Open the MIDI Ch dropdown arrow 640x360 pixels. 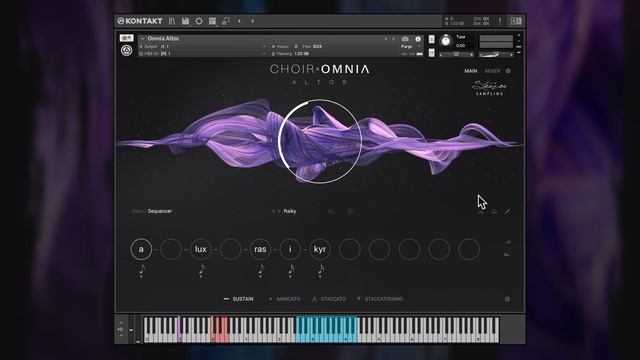point(264,53)
